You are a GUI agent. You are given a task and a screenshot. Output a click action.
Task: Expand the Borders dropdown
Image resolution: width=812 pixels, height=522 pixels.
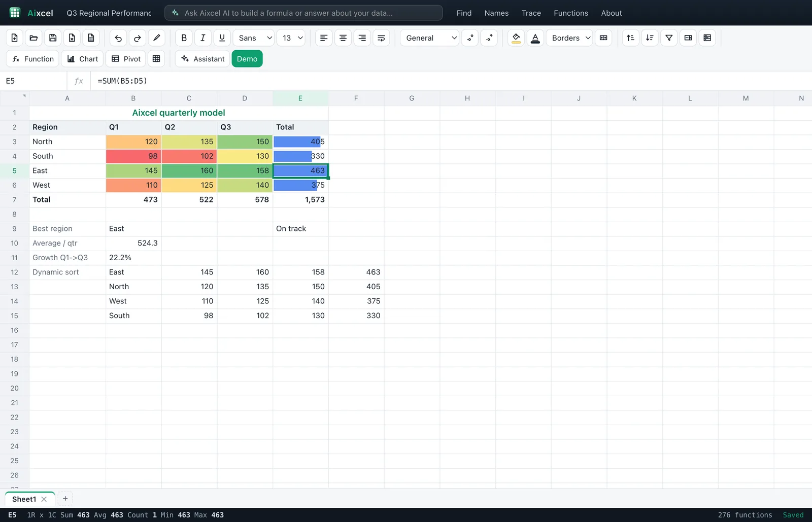569,38
